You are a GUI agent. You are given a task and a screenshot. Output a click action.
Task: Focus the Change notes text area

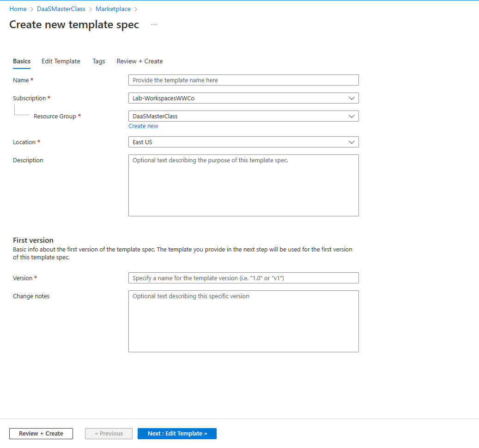243,321
